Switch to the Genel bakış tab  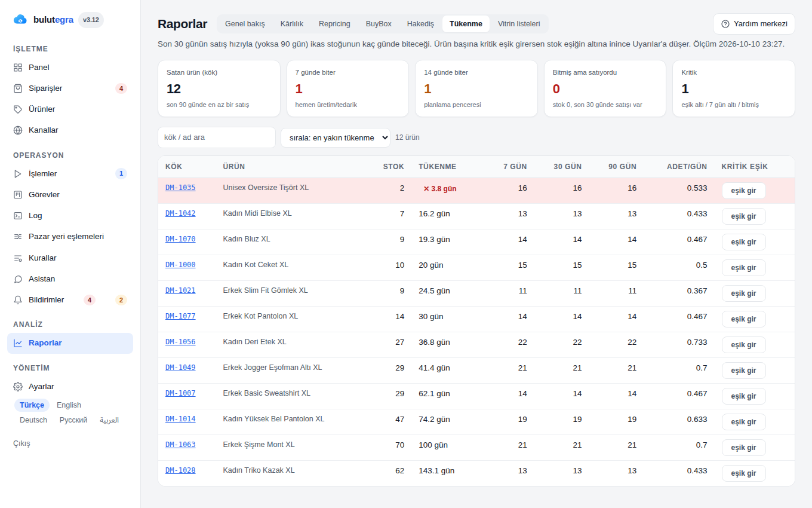click(245, 24)
